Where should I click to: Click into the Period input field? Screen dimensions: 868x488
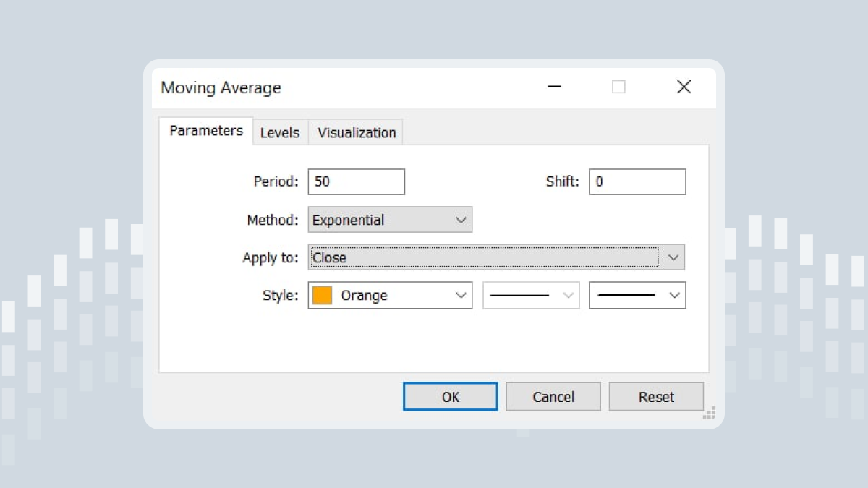pos(356,182)
